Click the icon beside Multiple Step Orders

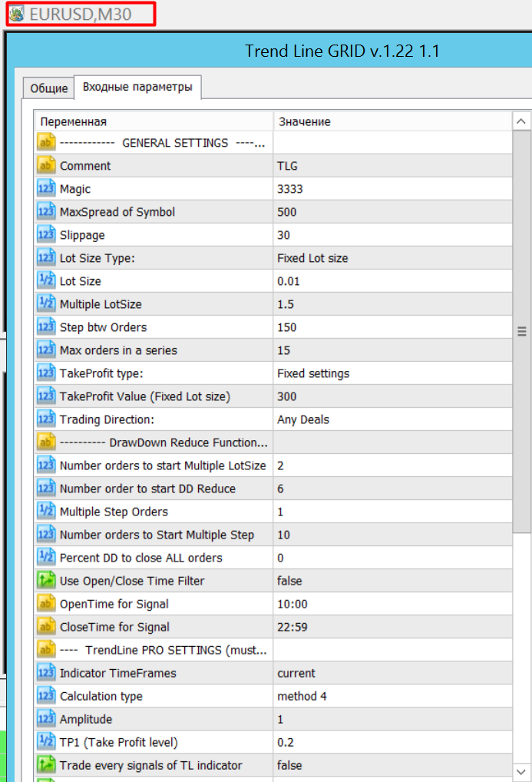click(x=46, y=511)
